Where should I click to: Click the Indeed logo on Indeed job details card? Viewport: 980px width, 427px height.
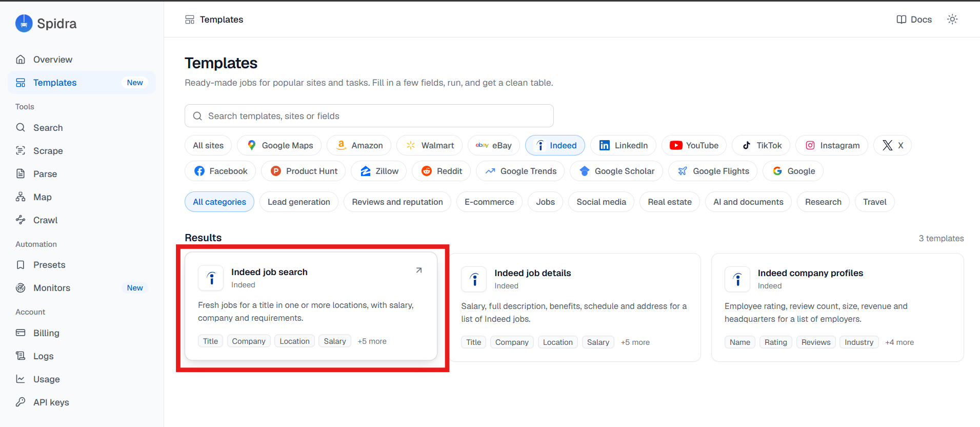coord(474,279)
